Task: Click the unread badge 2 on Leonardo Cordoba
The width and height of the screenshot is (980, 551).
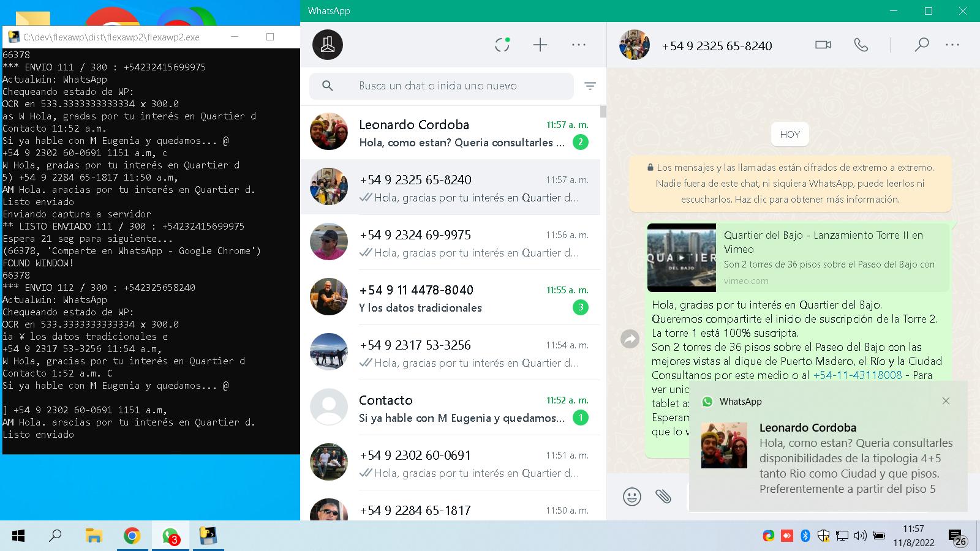Action: pos(580,142)
